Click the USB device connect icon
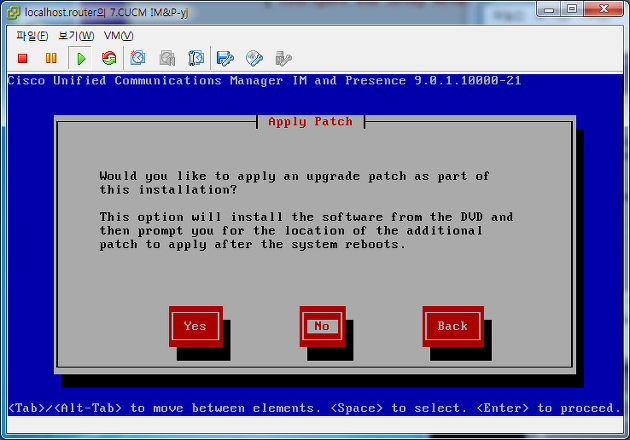This screenshot has height=440, width=630. 283,59
